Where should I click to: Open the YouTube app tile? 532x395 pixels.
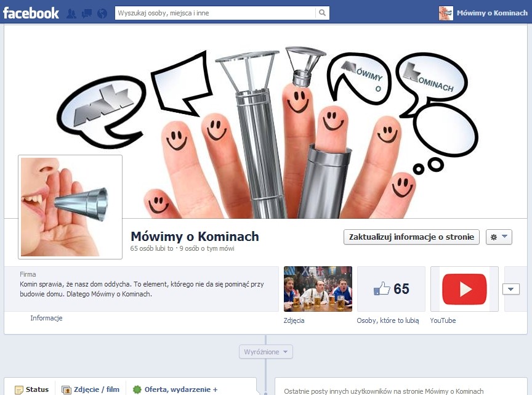(464, 289)
